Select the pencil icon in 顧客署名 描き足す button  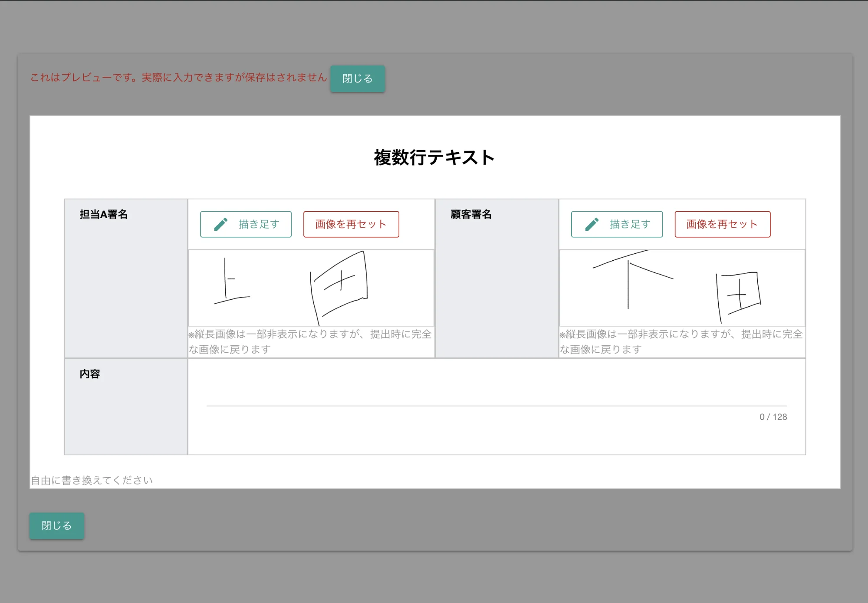click(593, 224)
